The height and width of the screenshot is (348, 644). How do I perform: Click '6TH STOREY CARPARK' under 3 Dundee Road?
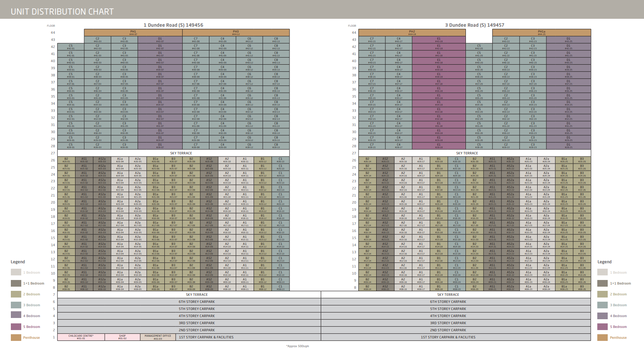pyautogui.click(x=448, y=302)
